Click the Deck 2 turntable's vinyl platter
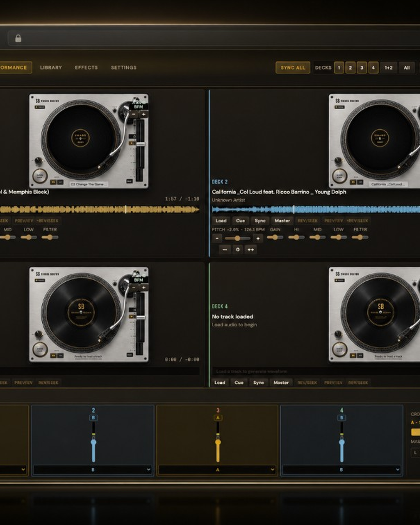Screen dimensions: 420x525 [x=380, y=138]
